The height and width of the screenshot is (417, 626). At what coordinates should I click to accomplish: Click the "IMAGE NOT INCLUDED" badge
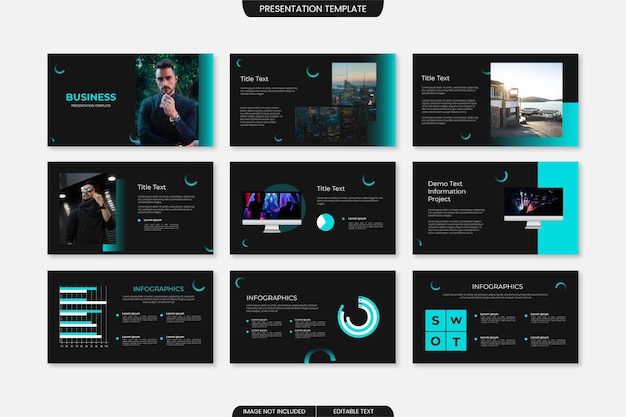pos(274,411)
